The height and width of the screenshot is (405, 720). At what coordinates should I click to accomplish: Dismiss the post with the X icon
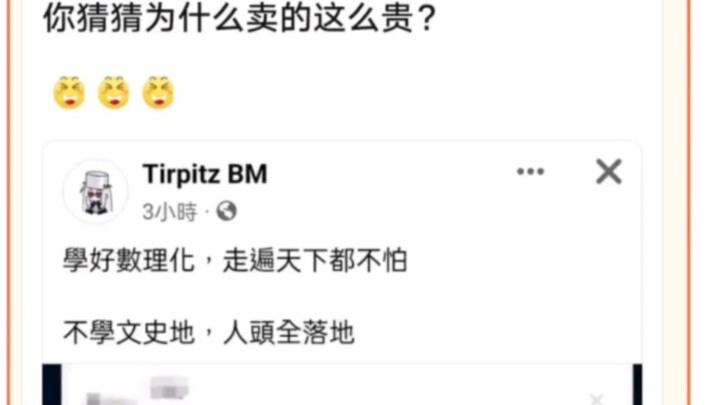pyautogui.click(x=609, y=172)
